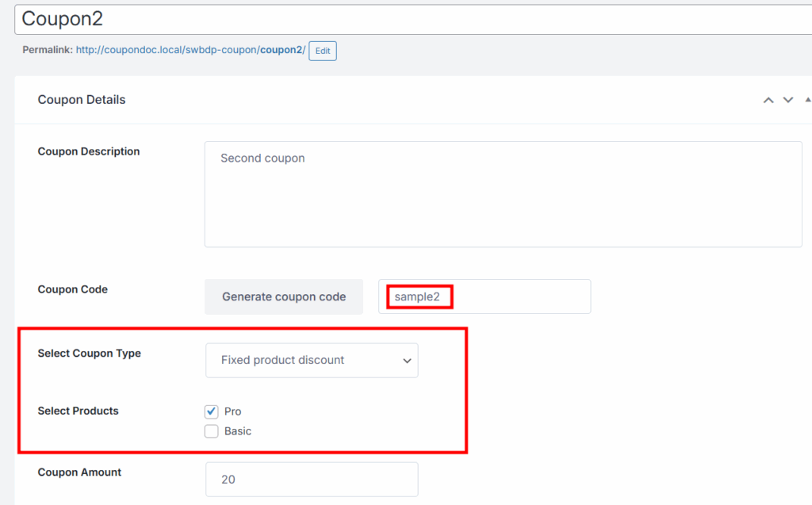Click the Coupon Amount label

click(x=80, y=472)
